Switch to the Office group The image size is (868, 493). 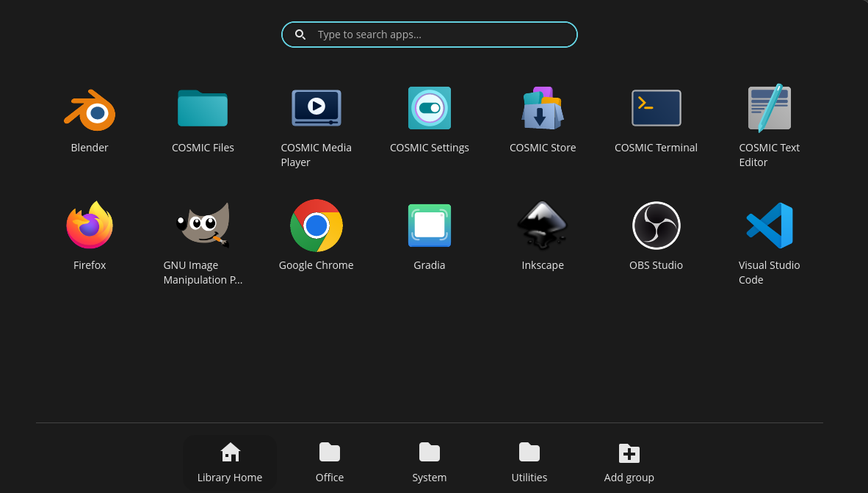pyautogui.click(x=329, y=461)
